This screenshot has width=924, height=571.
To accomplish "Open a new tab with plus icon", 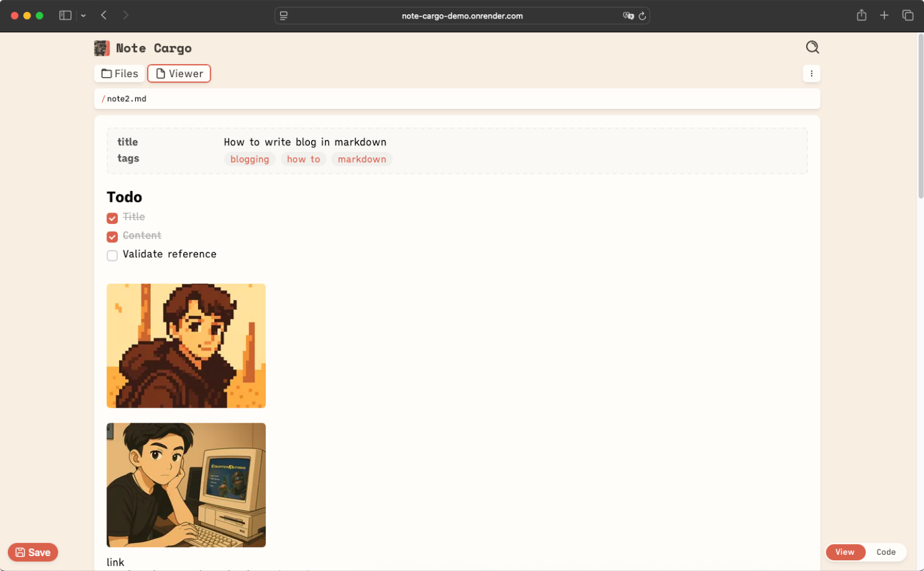I will coord(884,15).
